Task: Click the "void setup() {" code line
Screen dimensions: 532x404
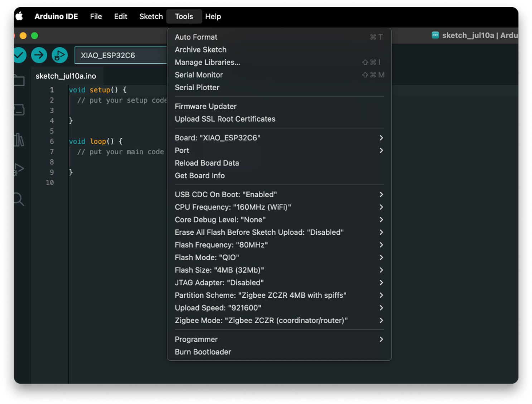Action: (98, 90)
